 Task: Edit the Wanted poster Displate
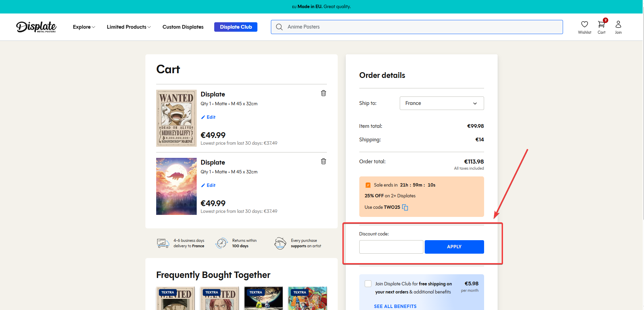pos(208,117)
